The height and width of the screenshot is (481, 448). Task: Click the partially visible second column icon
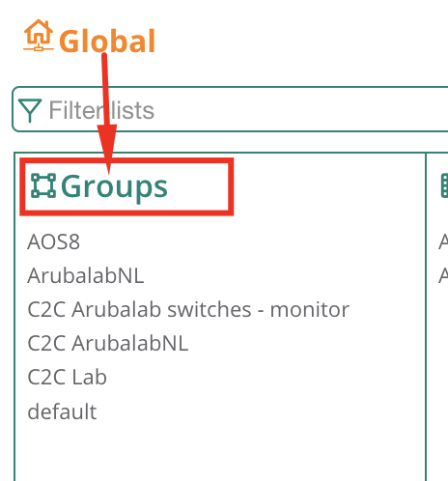coord(444,185)
